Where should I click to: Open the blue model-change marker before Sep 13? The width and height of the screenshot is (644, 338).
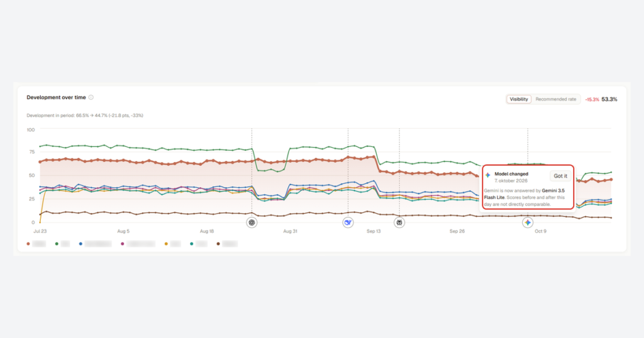[x=348, y=222]
